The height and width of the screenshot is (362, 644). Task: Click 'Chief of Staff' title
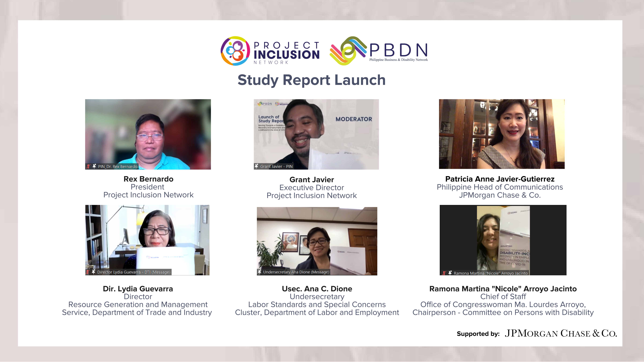pyautogui.click(x=503, y=297)
